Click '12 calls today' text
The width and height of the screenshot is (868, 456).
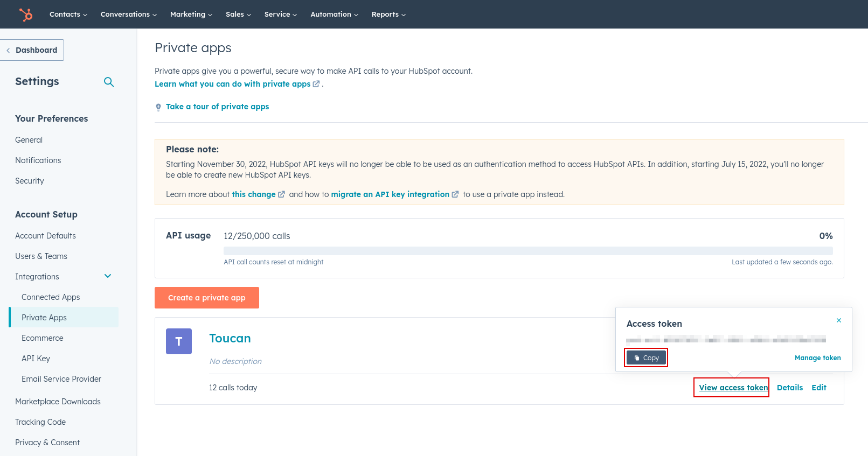[233, 388]
